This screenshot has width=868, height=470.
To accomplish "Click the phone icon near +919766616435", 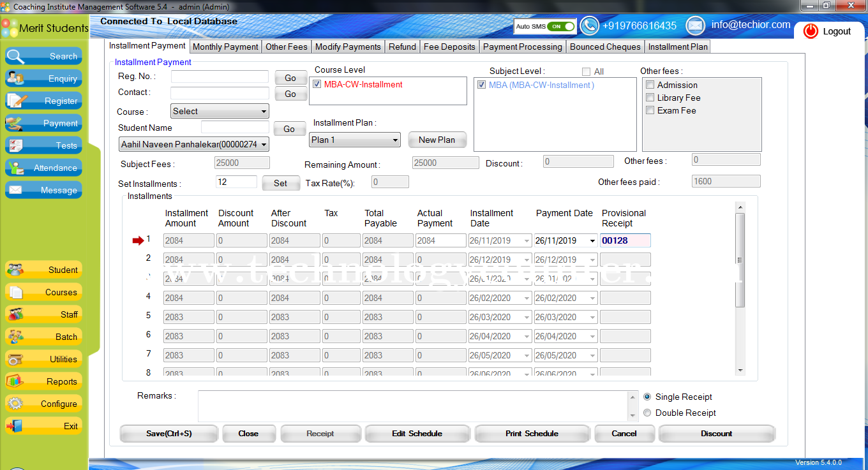I will pyautogui.click(x=589, y=26).
